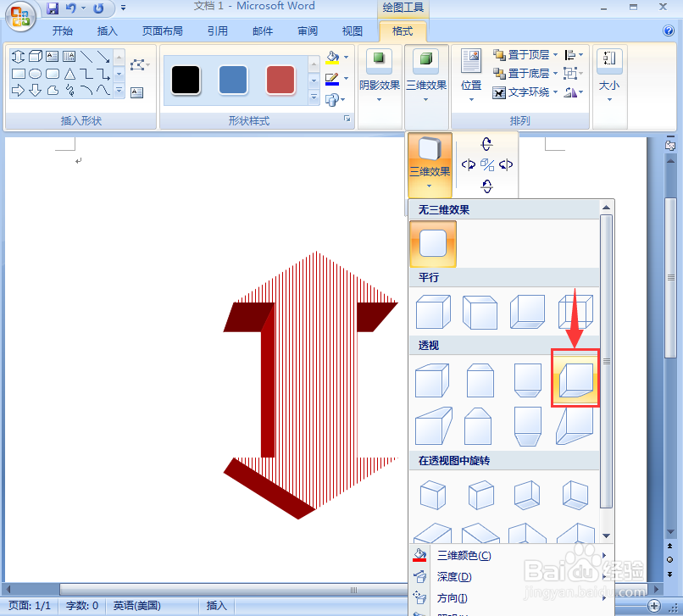Tilt the 3D shape left
The width and height of the screenshot is (683, 616).
coord(469,164)
